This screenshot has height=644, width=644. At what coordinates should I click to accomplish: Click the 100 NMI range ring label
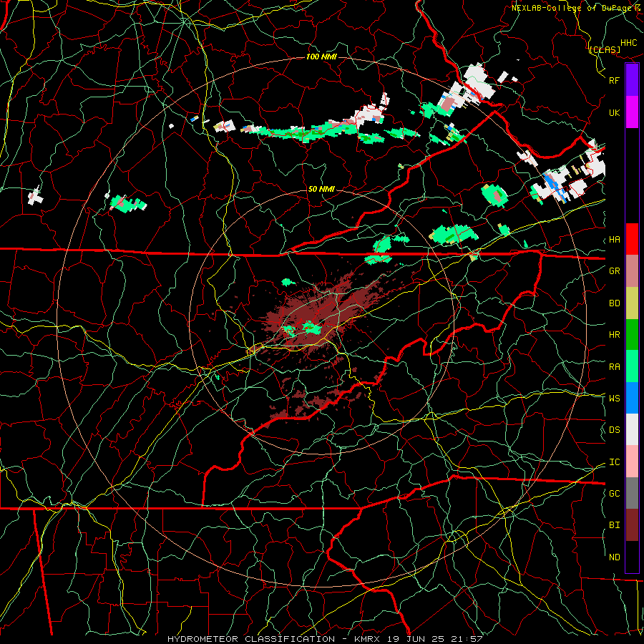click(x=321, y=57)
